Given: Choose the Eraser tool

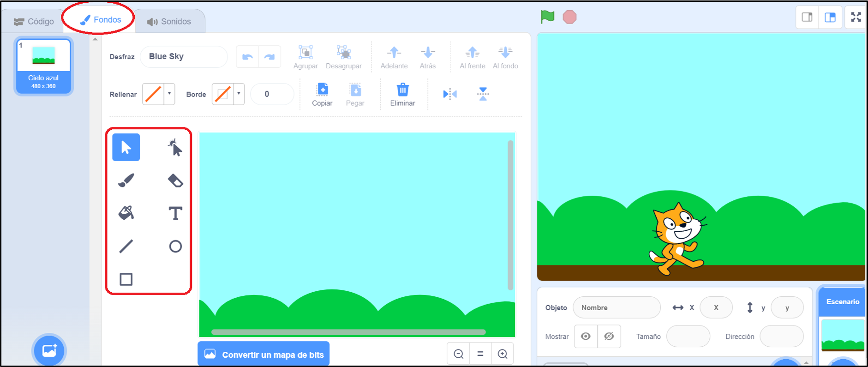Looking at the screenshot, I should pyautogui.click(x=175, y=180).
